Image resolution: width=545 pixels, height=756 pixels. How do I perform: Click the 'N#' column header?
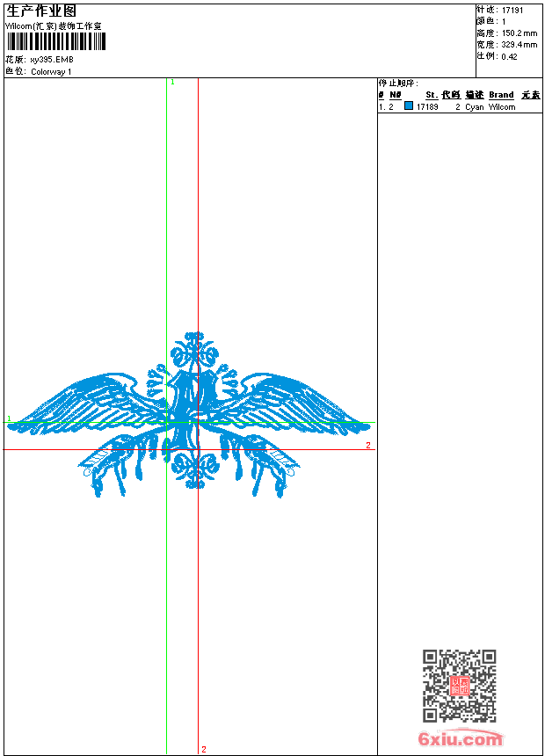pos(396,95)
